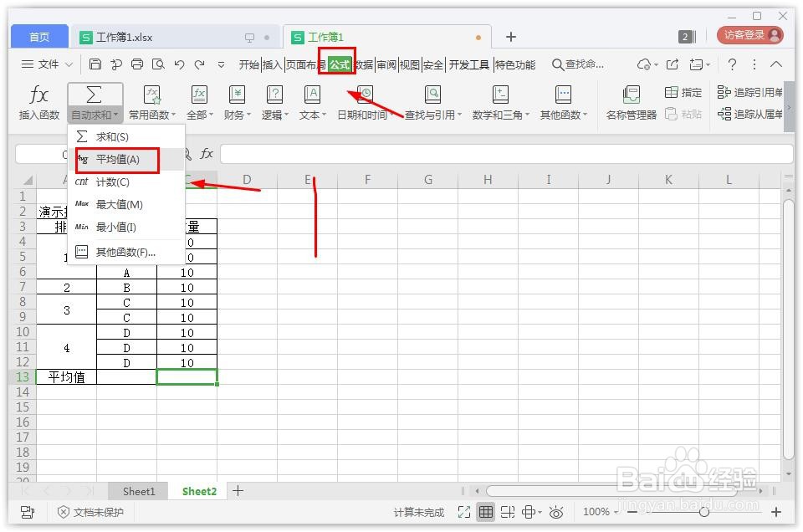Click the Help question mark icon
The image size is (803, 532).
[733, 64]
